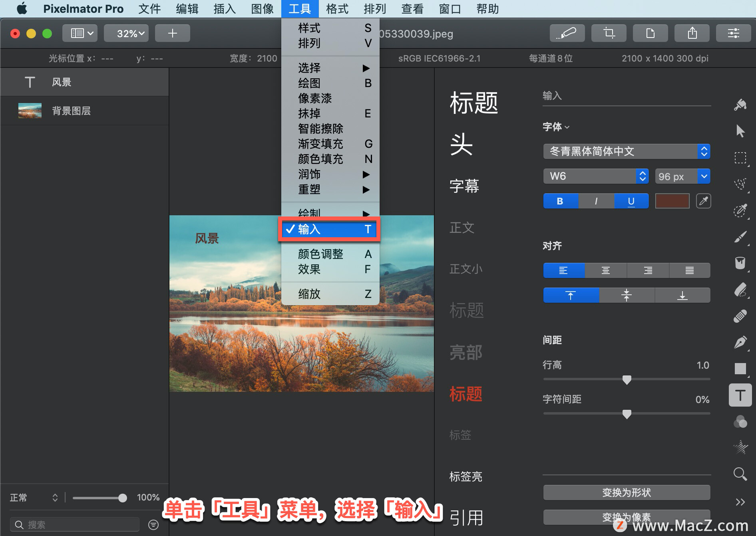This screenshot has height=536, width=756.
Task: Open the sidebar view dropdown
Action: 80,33
